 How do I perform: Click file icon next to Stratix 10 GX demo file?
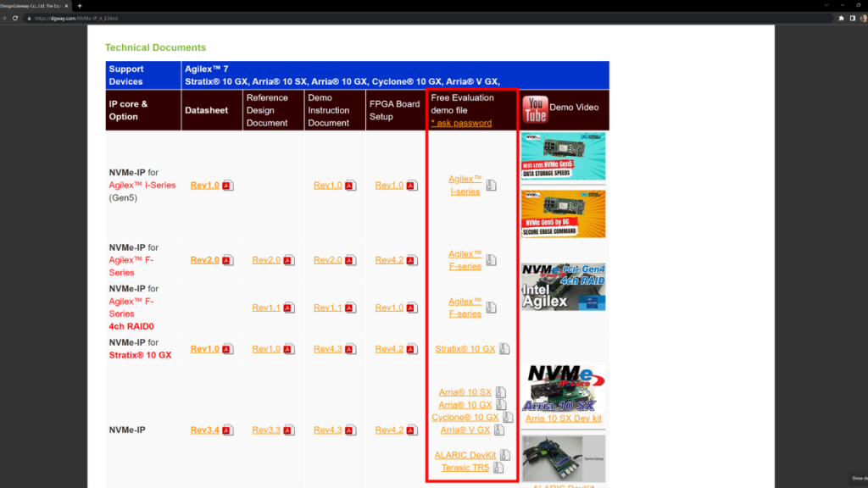point(504,349)
